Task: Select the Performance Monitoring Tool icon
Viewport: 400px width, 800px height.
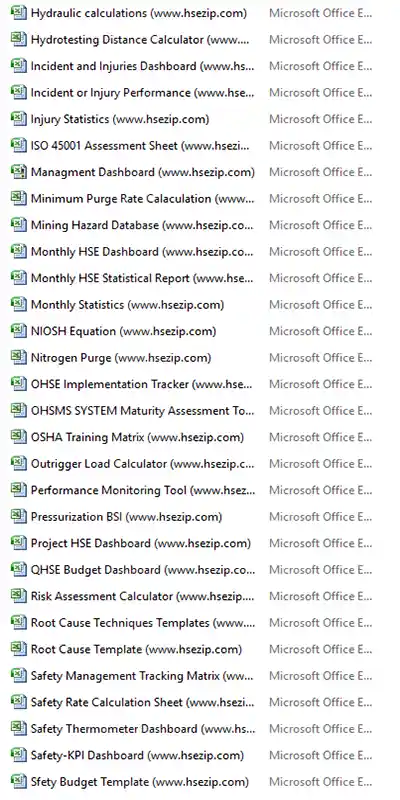Action: 19,491
